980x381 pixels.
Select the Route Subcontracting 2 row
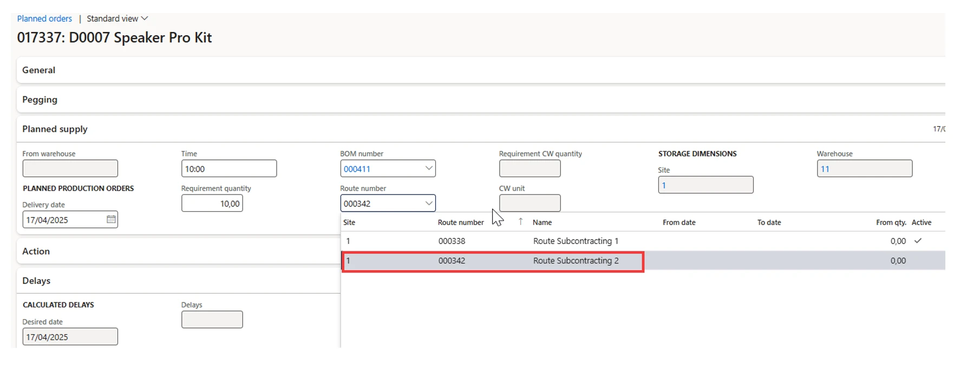click(x=575, y=261)
